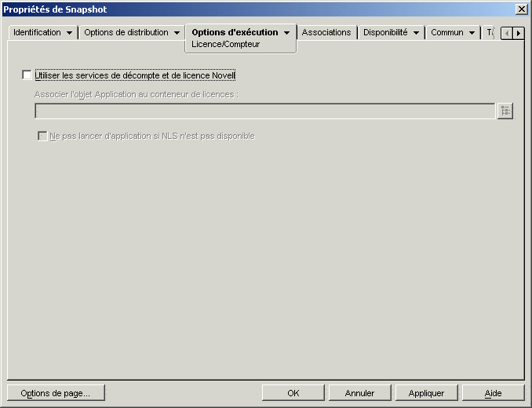532x408 pixels.
Task: Open help with the Aide button
Action: (493, 393)
